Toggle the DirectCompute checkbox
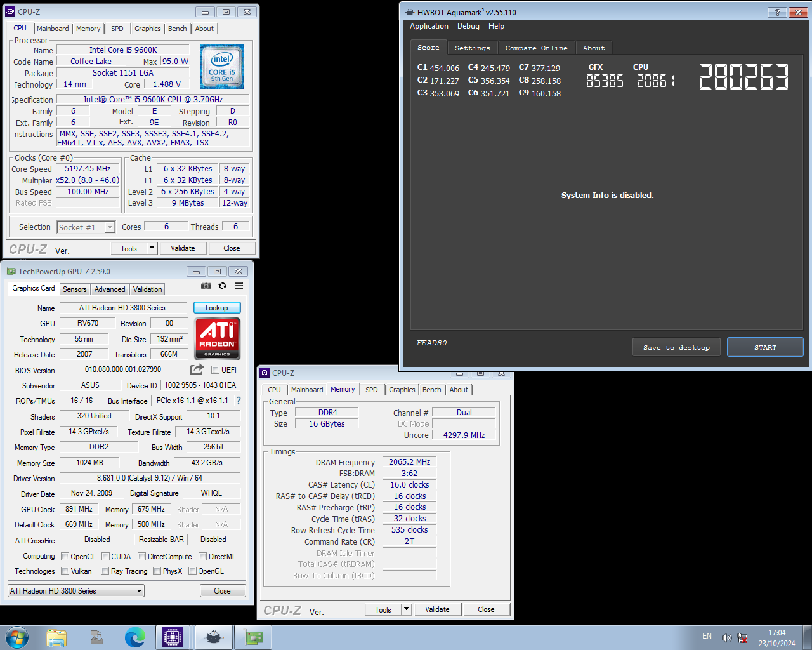 tap(142, 557)
